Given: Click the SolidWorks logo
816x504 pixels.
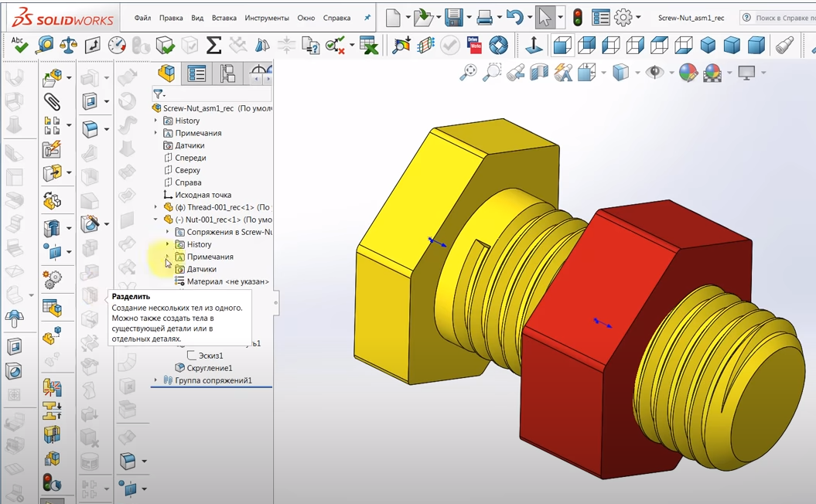Looking at the screenshot, I should pyautogui.click(x=63, y=19).
